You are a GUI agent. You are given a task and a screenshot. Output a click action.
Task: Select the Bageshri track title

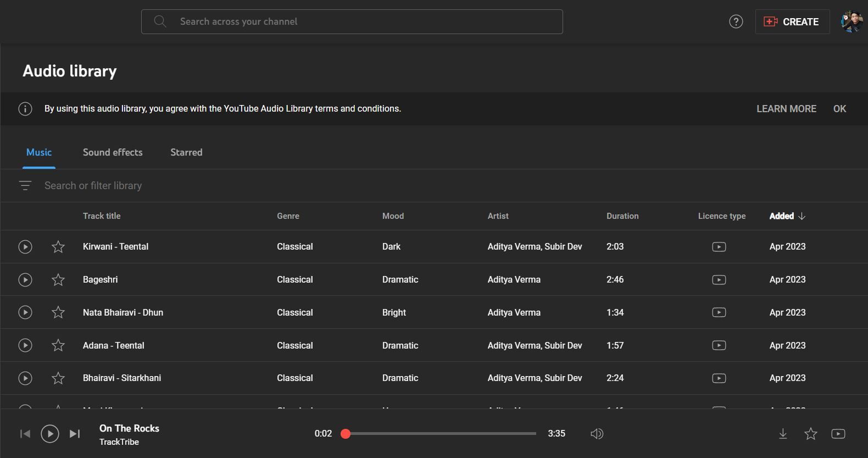tap(100, 280)
